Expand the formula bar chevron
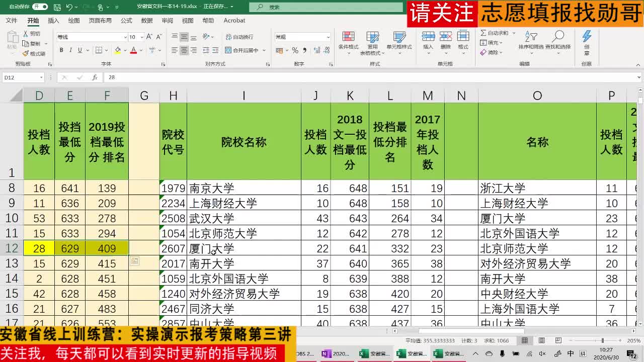 [x=639, y=77]
